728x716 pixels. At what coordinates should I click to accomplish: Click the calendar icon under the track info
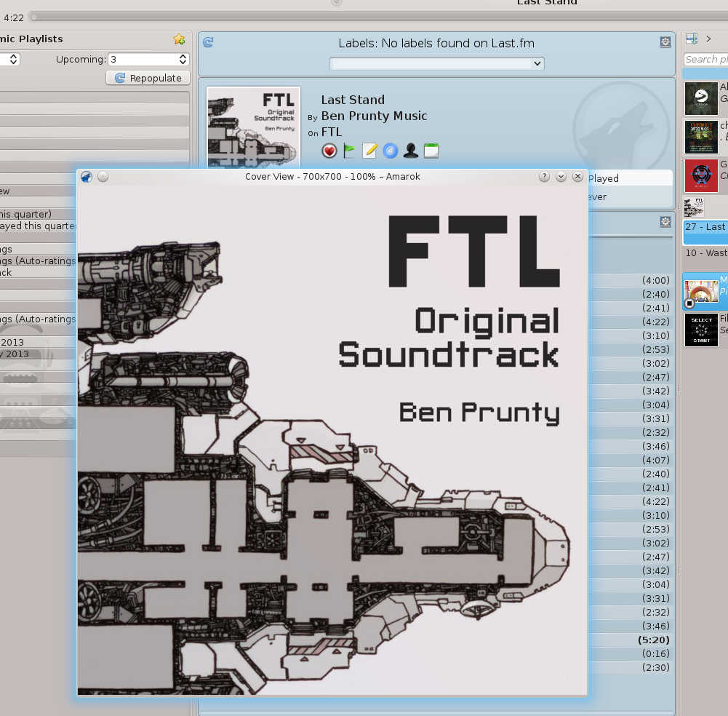coord(431,151)
